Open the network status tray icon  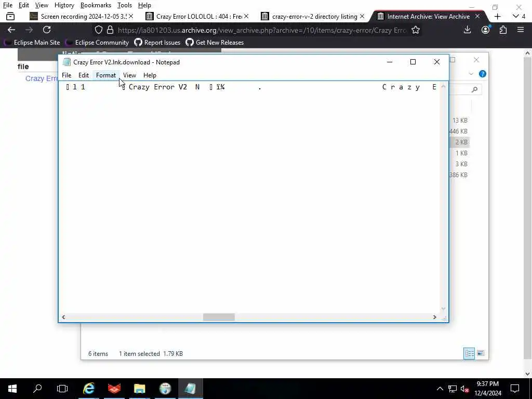pos(453,389)
